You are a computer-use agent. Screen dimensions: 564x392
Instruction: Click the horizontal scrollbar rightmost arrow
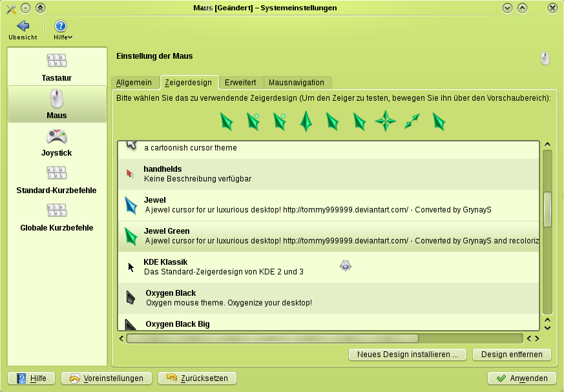click(x=537, y=338)
